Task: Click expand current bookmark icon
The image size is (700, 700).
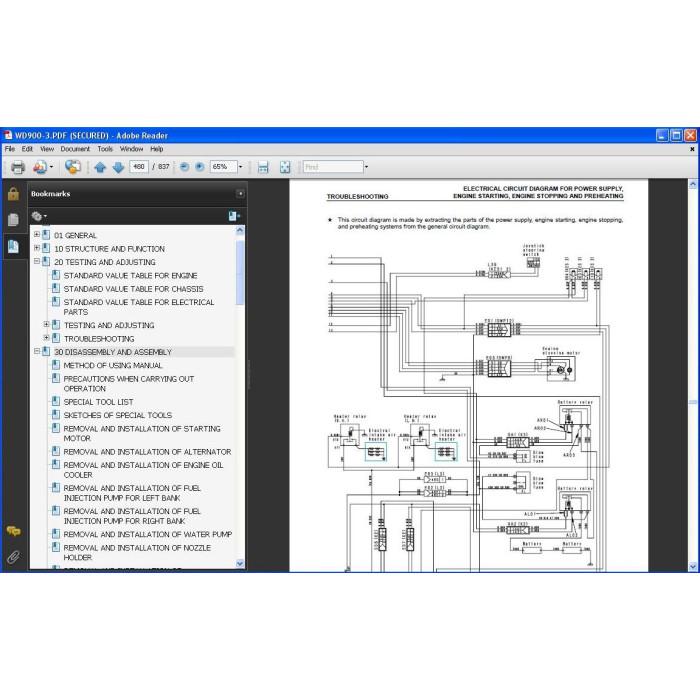Action: click(x=234, y=217)
